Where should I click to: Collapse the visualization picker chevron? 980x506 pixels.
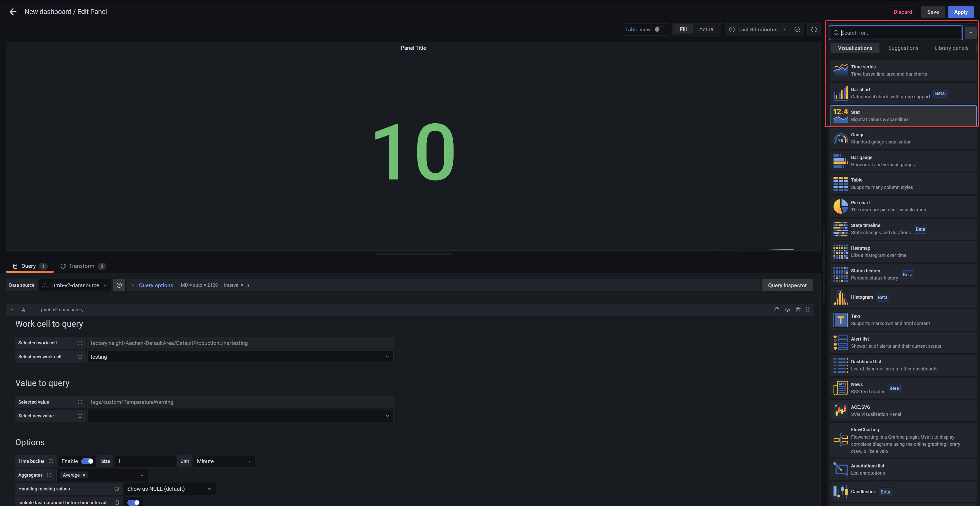tap(971, 33)
